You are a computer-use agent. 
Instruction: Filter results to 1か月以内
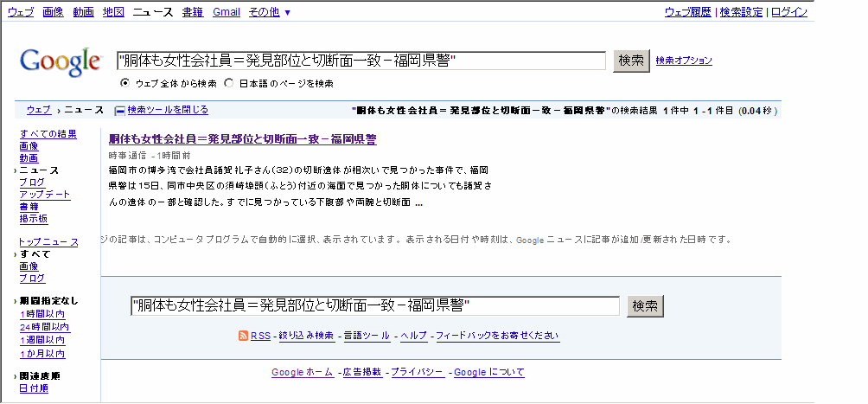click(42, 354)
